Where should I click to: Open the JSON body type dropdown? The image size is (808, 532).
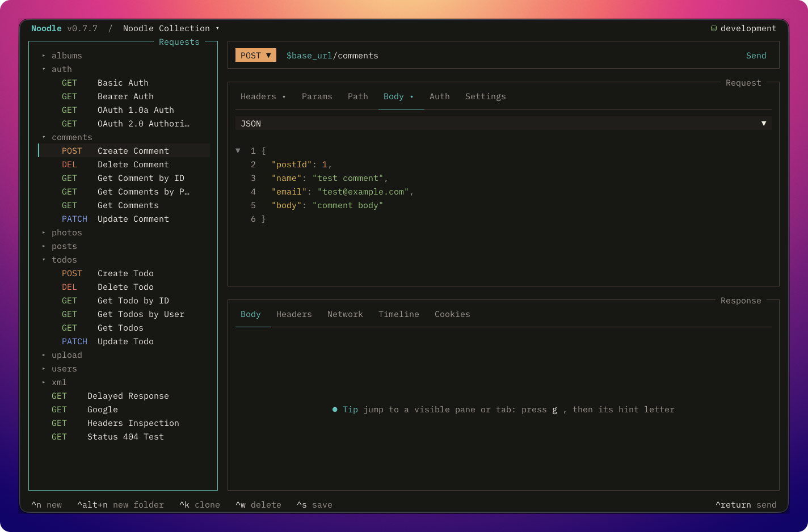[503, 124]
